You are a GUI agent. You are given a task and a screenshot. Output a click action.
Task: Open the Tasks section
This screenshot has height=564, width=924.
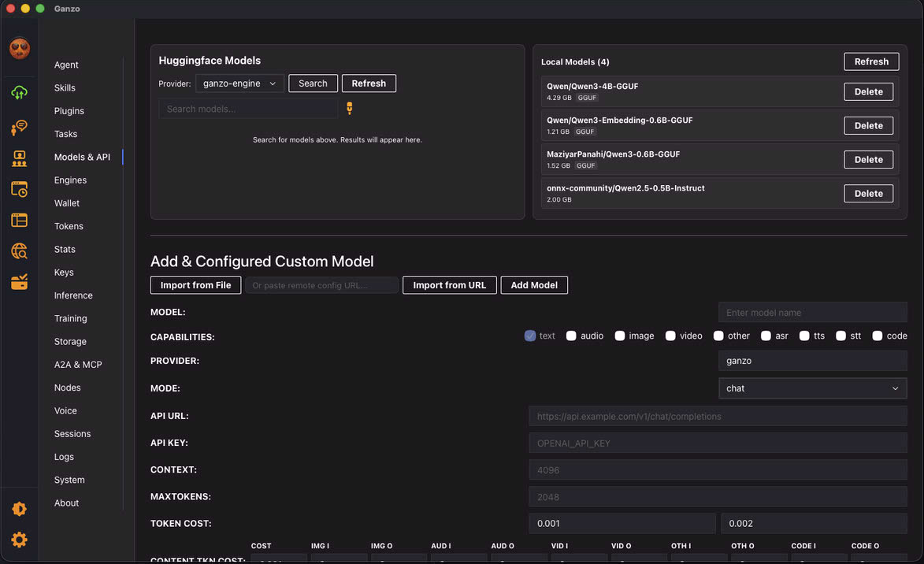point(65,134)
